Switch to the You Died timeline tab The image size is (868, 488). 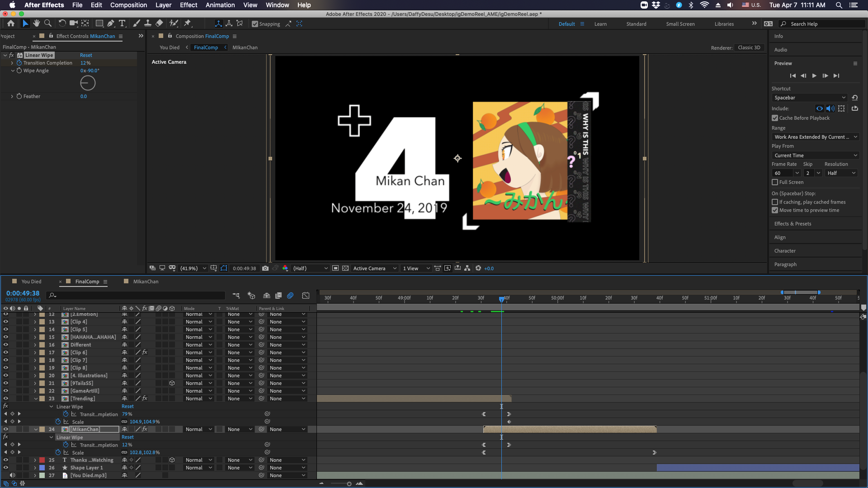coord(31,282)
